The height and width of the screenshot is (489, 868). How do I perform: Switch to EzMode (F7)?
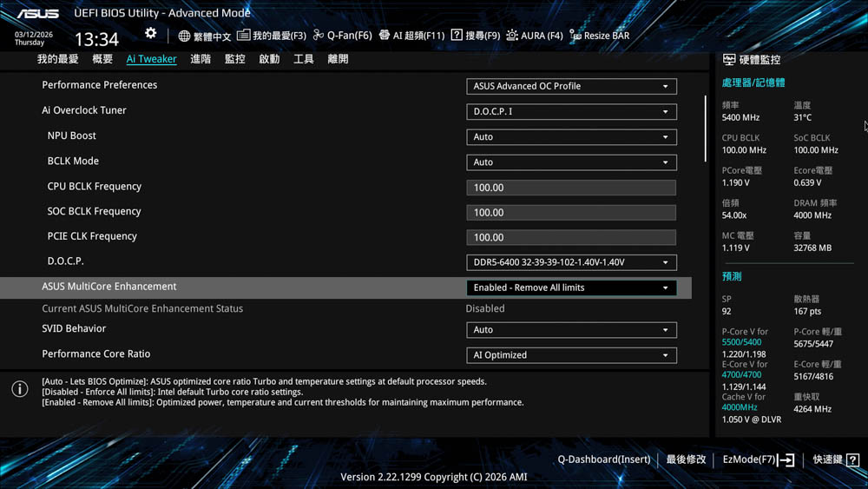click(758, 459)
